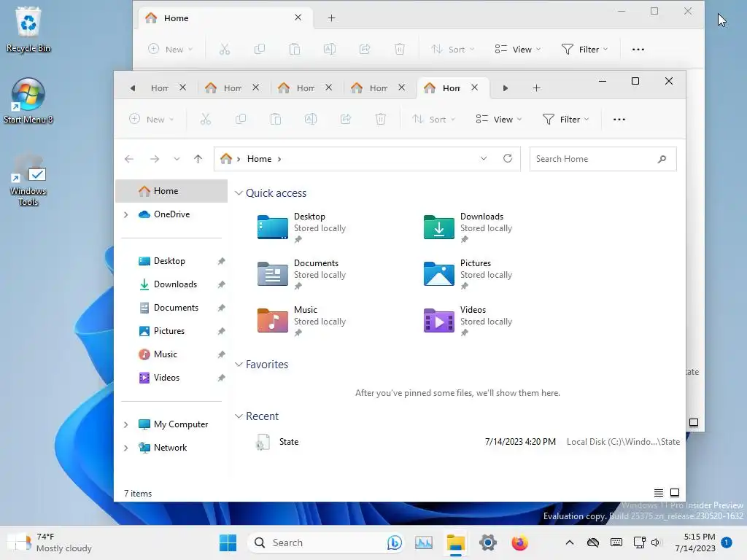Click the Copy icon in front window toolbar

click(x=241, y=119)
